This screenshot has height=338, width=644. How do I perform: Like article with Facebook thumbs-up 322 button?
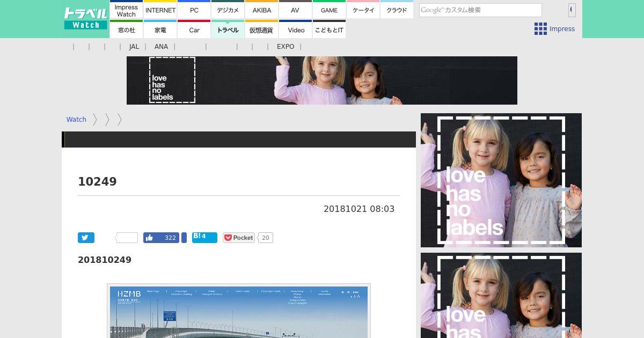(x=161, y=238)
